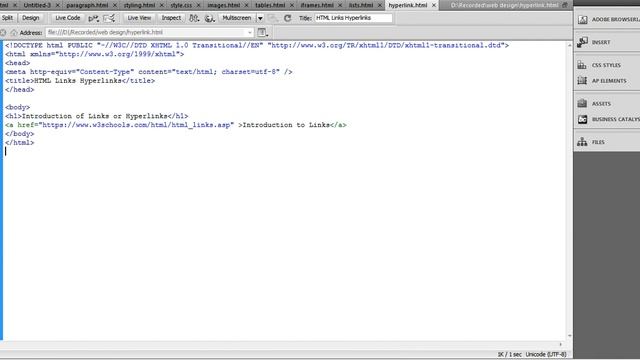Close the paragraph.html tab
This screenshot has height=360, width=640.
(115, 5)
